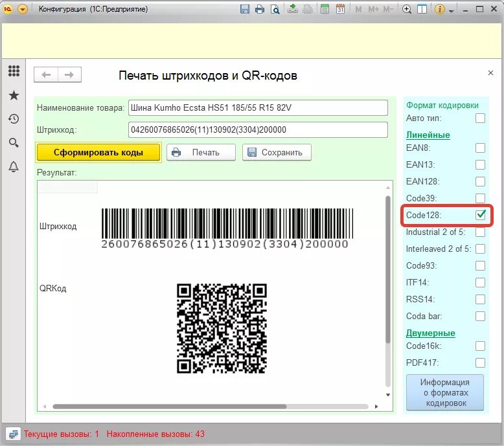Screen dimensions: 504x446
Task: Click the Сохранить button
Action: coord(277,152)
